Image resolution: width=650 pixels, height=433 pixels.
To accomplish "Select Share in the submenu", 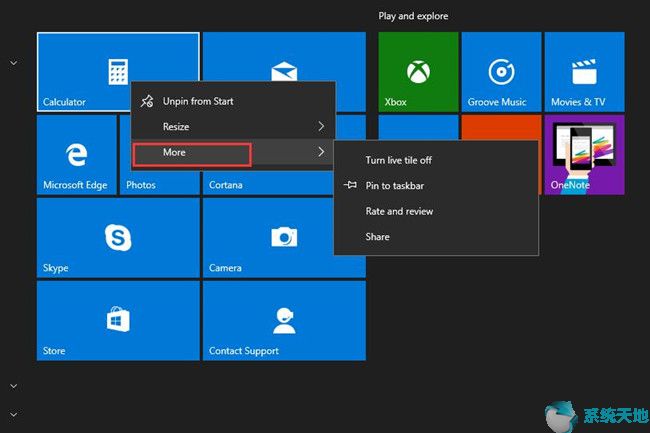I will (436, 237).
